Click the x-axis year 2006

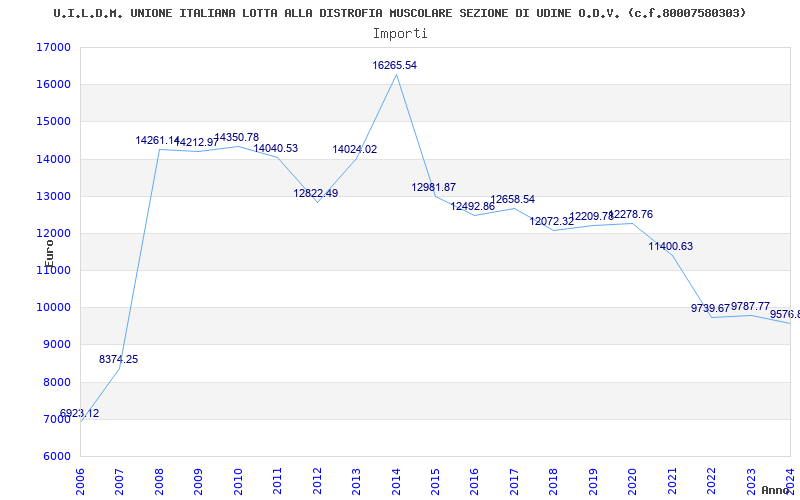click(80, 482)
